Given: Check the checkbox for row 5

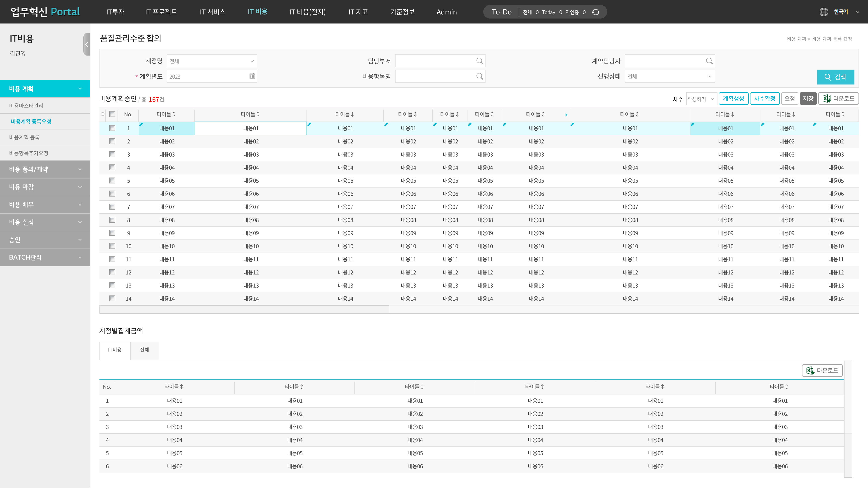Looking at the screenshot, I should (112, 181).
